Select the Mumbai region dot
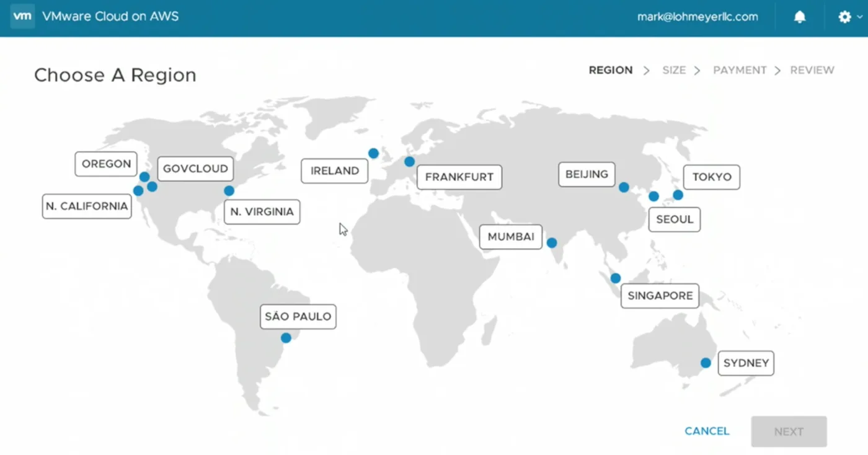This screenshot has width=868, height=455. tap(552, 243)
